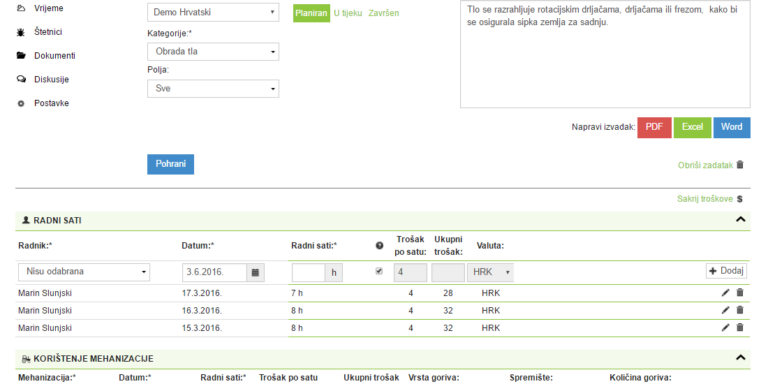
Task: Click the Ukupni trošak input field
Action: (x=448, y=272)
